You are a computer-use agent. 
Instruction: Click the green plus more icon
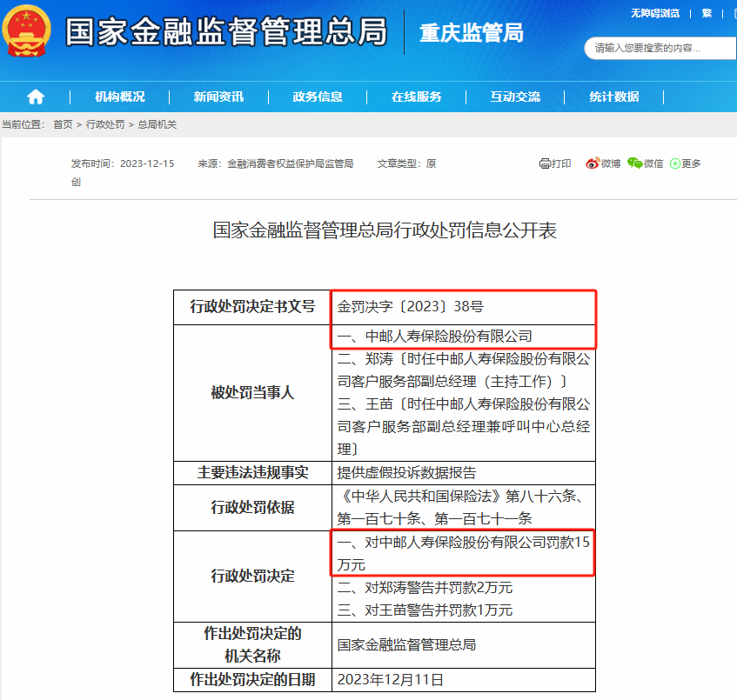pos(675,163)
